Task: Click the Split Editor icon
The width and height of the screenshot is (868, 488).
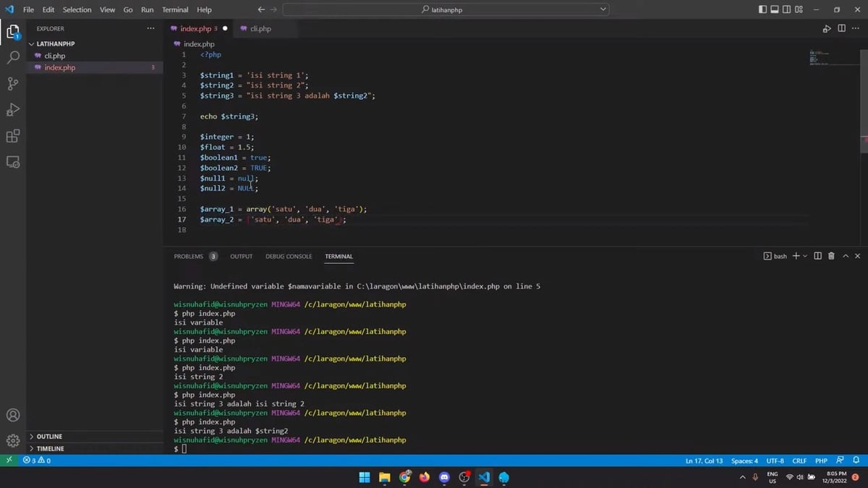Action: 841,29
